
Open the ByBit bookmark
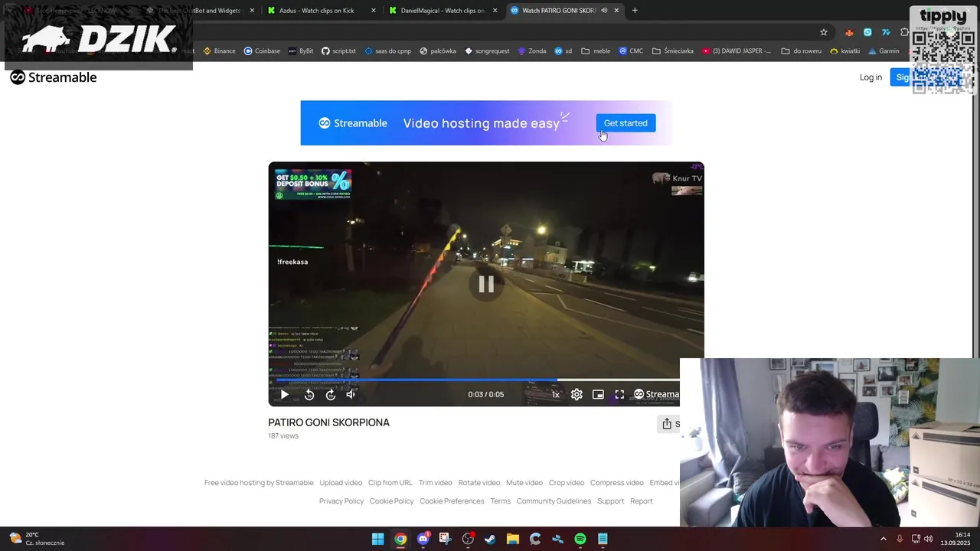pyautogui.click(x=301, y=51)
